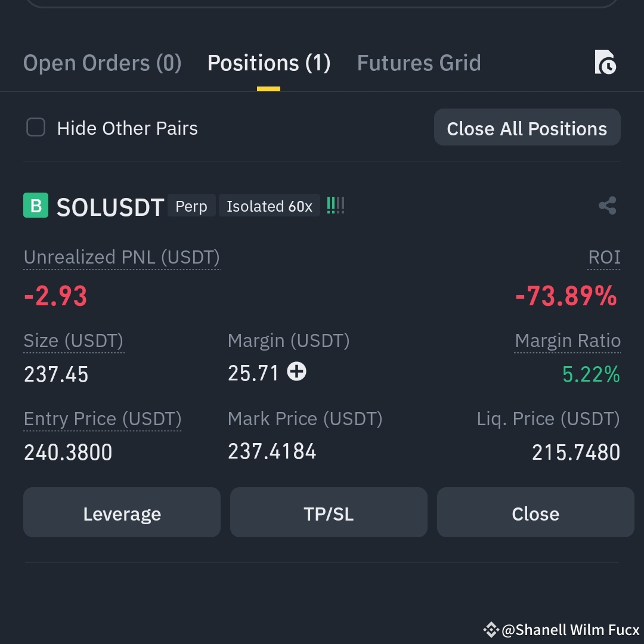Viewport: 644px width, 644px height.
Task: Click Close All Positions button
Action: pos(527,127)
